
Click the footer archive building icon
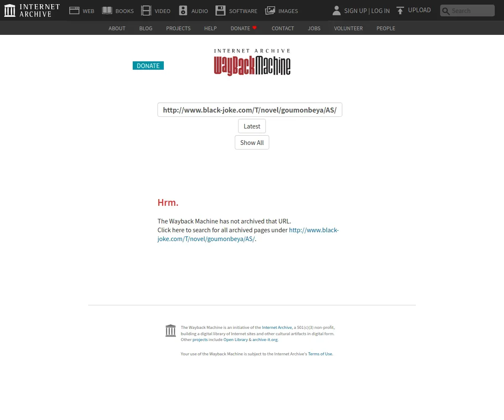click(171, 331)
